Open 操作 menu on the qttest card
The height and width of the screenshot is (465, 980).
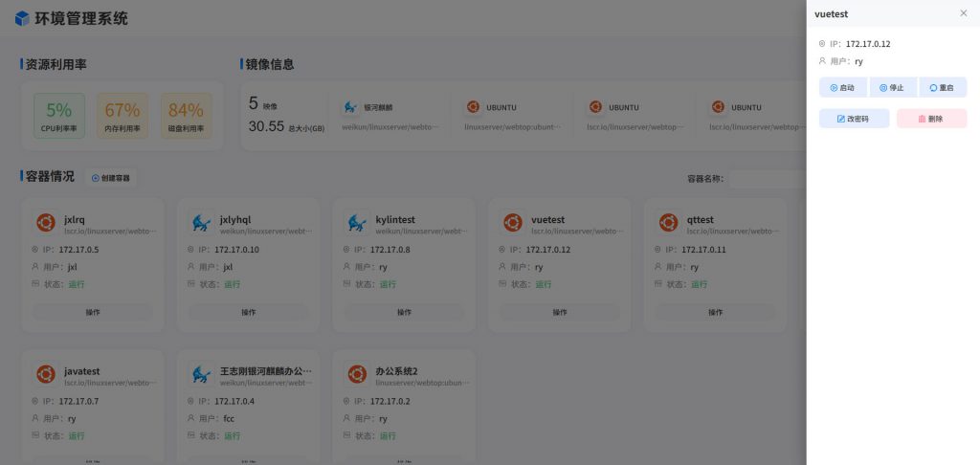pyautogui.click(x=715, y=312)
